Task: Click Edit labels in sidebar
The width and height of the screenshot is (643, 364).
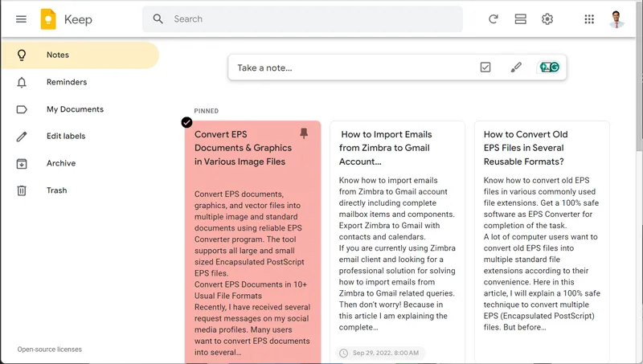Action: [66, 137]
